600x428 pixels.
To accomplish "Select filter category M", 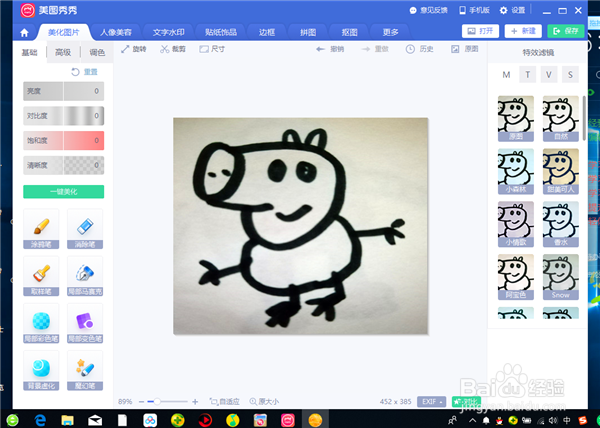I will [x=506, y=75].
